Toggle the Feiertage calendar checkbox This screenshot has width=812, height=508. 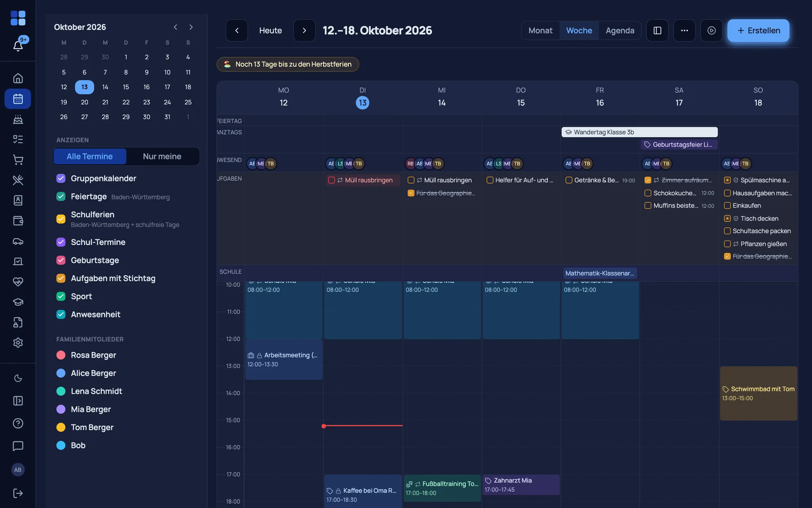click(x=61, y=197)
